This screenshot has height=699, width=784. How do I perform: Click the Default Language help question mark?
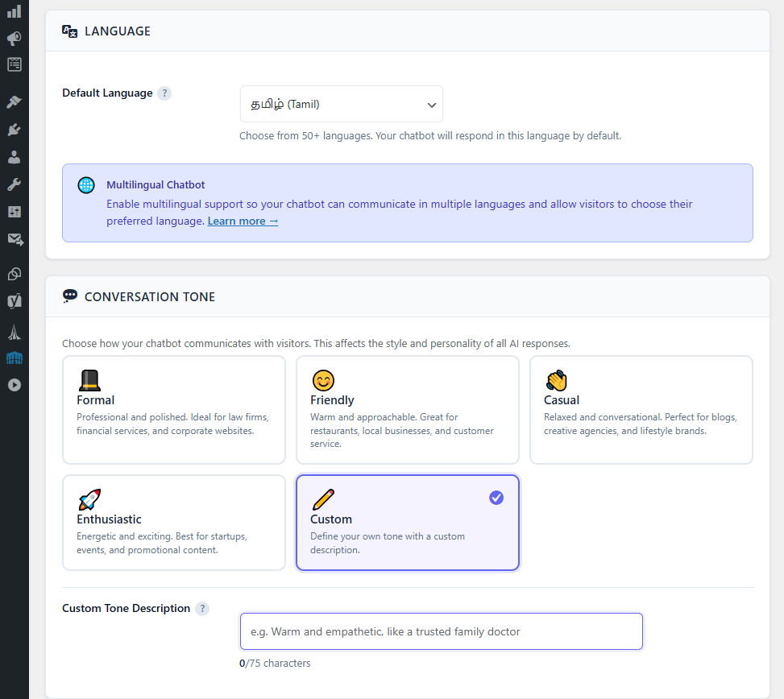pos(164,93)
